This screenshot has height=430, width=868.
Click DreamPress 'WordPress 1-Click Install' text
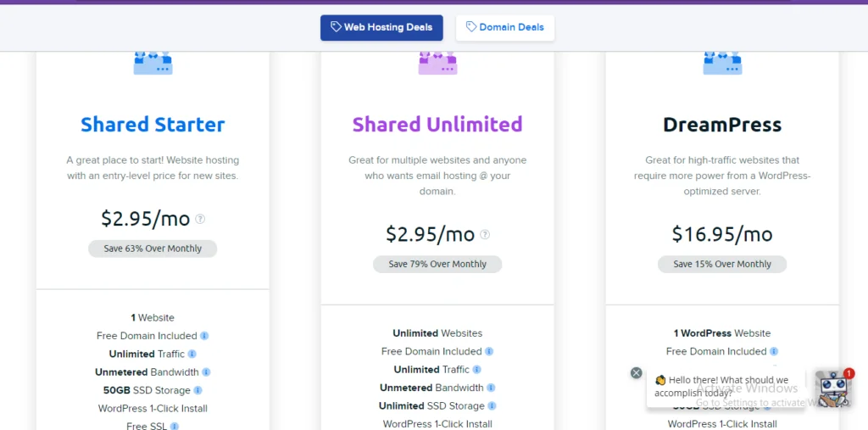(x=722, y=424)
